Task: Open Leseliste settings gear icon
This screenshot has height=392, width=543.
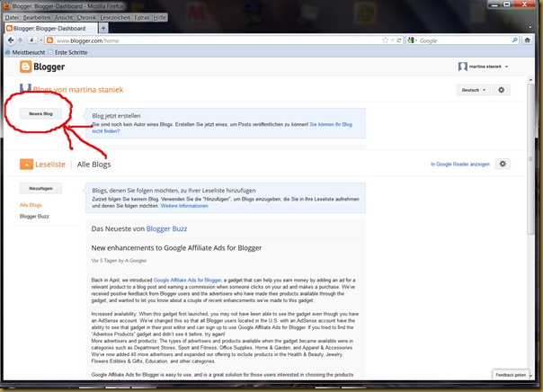Action: point(503,164)
